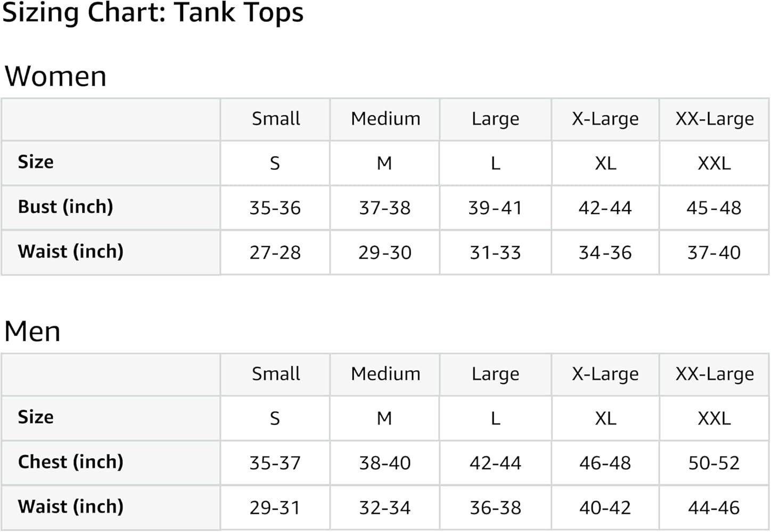
Task: Select the men's waist value 44-46
Action: click(714, 508)
